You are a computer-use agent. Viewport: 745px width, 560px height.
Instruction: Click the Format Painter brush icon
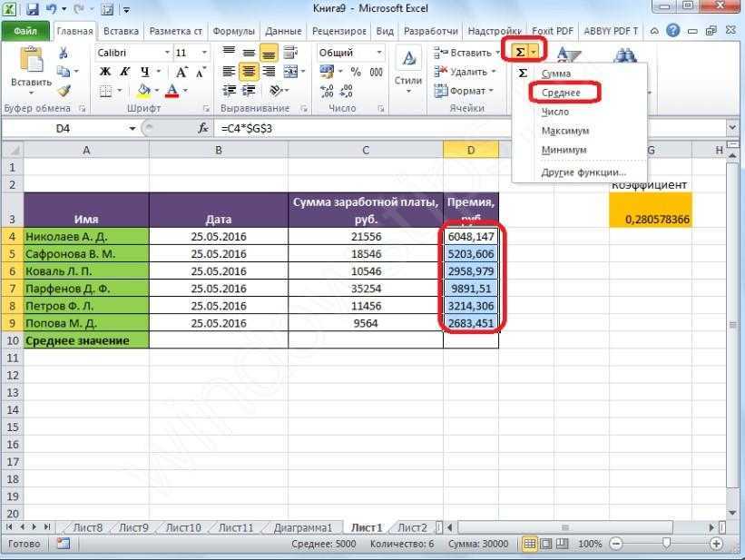63,91
